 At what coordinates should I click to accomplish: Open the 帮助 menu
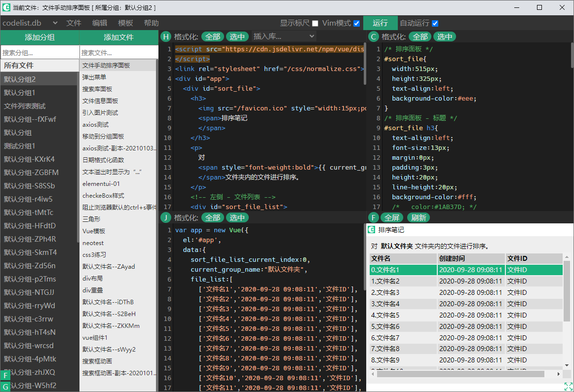(151, 23)
